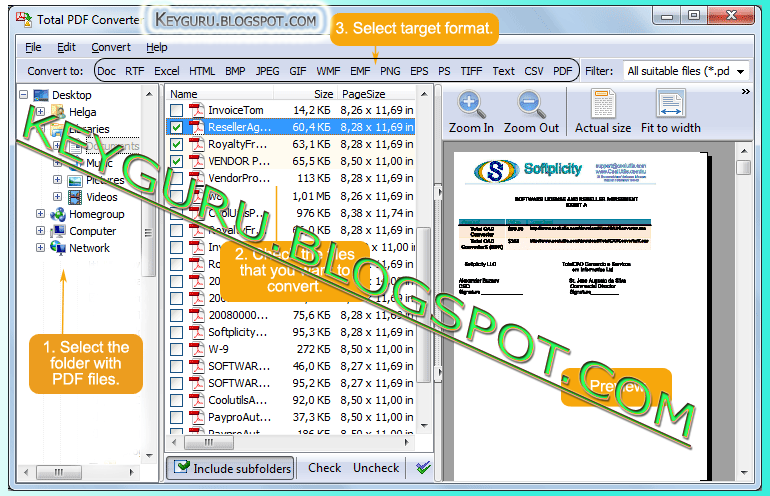The height and width of the screenshot is (496, 770).
Task: Check the 20080000 file checkbox
Action: [x=176, y=315]
